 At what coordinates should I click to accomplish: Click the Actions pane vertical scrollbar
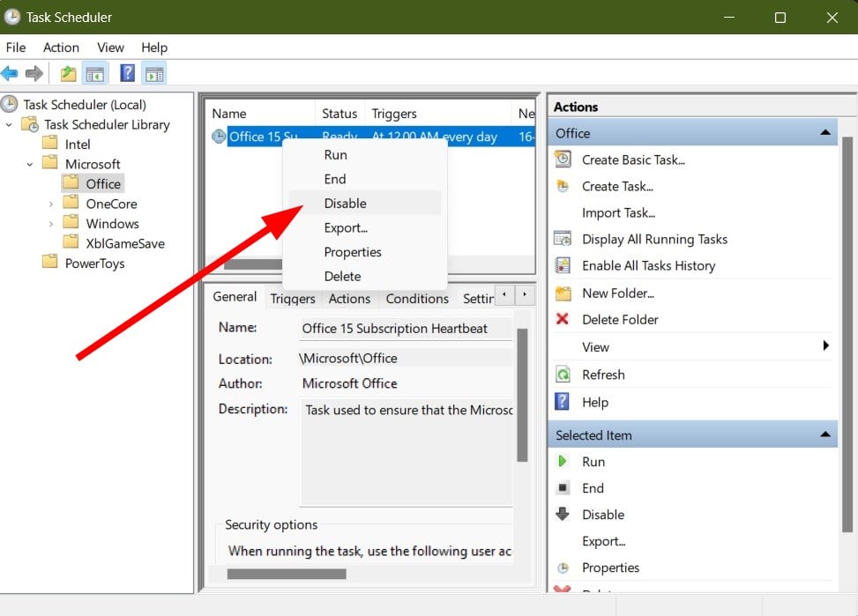pyautogui.click(x=847, y=334)
